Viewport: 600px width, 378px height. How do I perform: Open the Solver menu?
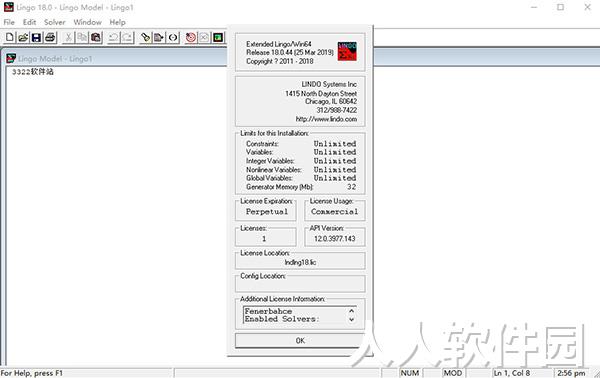[x=55, y=22]
